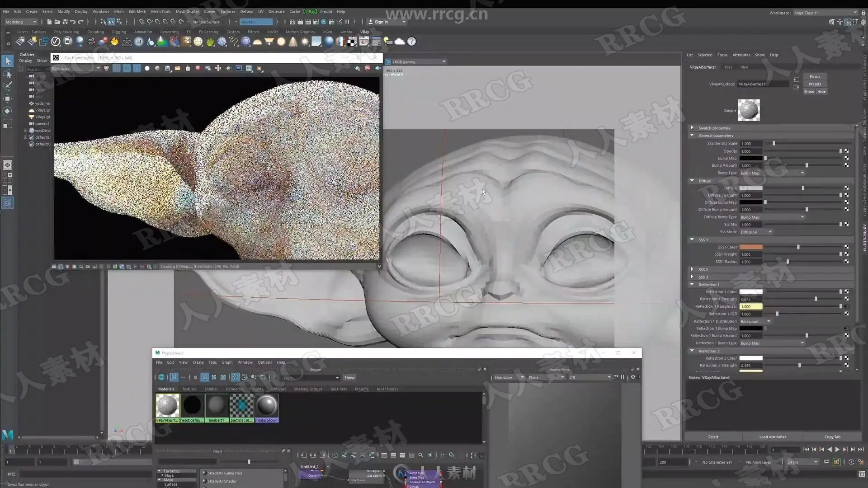868x488 pixels.
Task: Click the flame icon on VRay shelf
Action: click(x=114, y=42)
